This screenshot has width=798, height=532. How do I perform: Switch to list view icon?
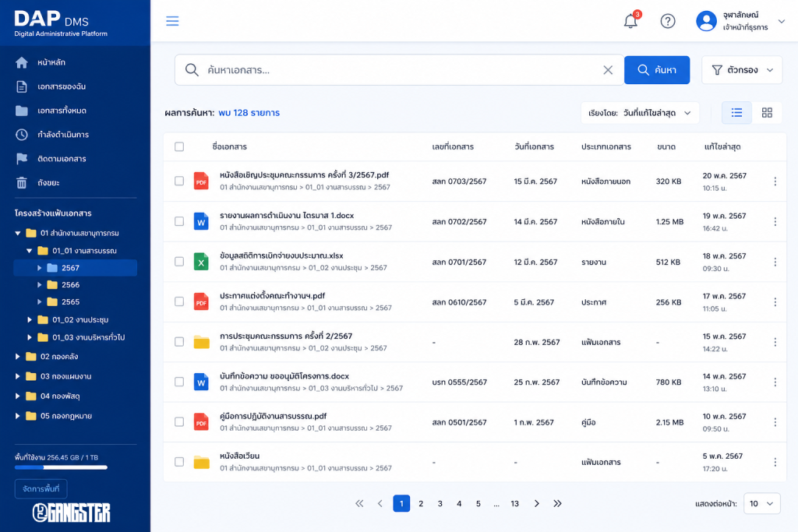coord(736,113)
